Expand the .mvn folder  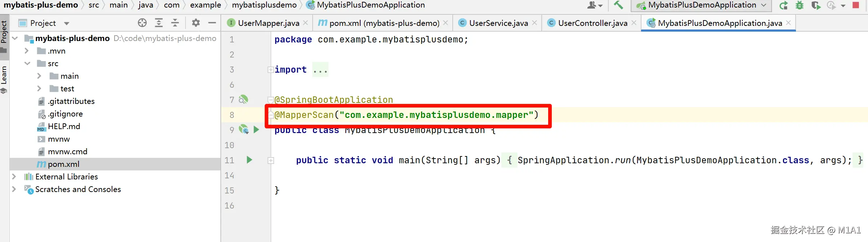[26, 51]
